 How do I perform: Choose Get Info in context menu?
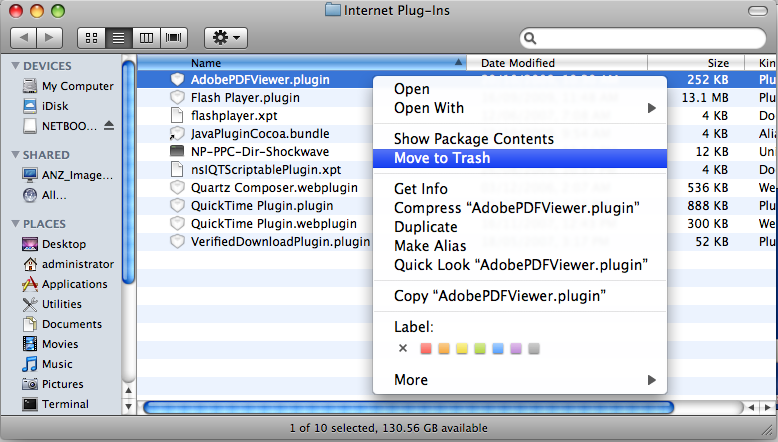click(519, 189)
